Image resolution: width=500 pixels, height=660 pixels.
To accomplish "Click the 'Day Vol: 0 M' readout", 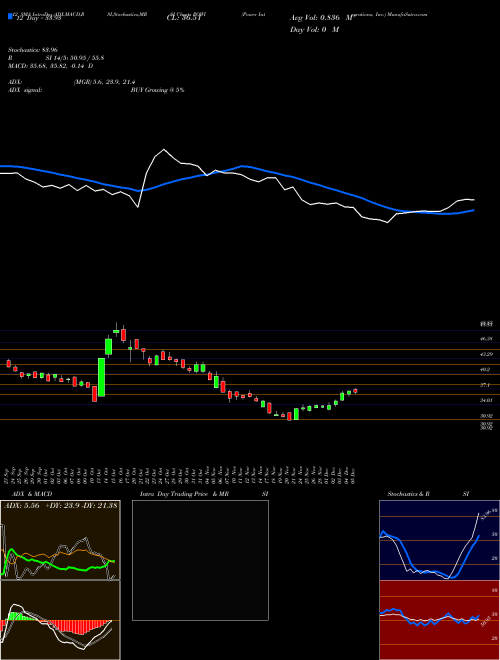I will tap(314, 30).
